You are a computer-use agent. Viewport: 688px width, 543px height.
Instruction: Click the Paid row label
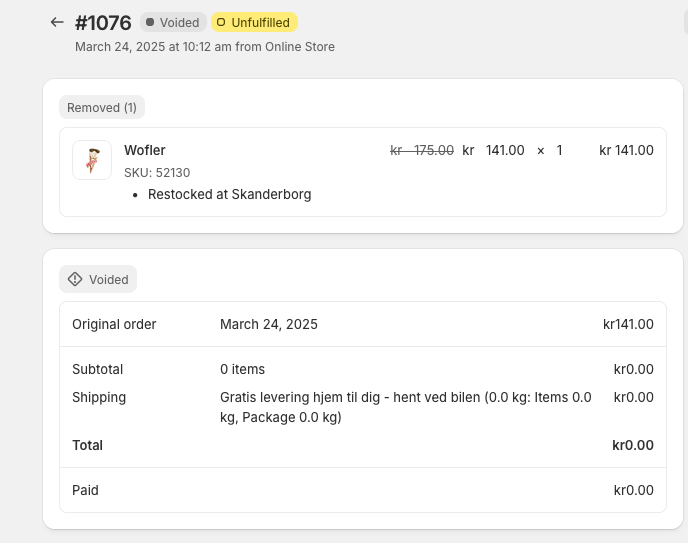click(x=85, y=490)
